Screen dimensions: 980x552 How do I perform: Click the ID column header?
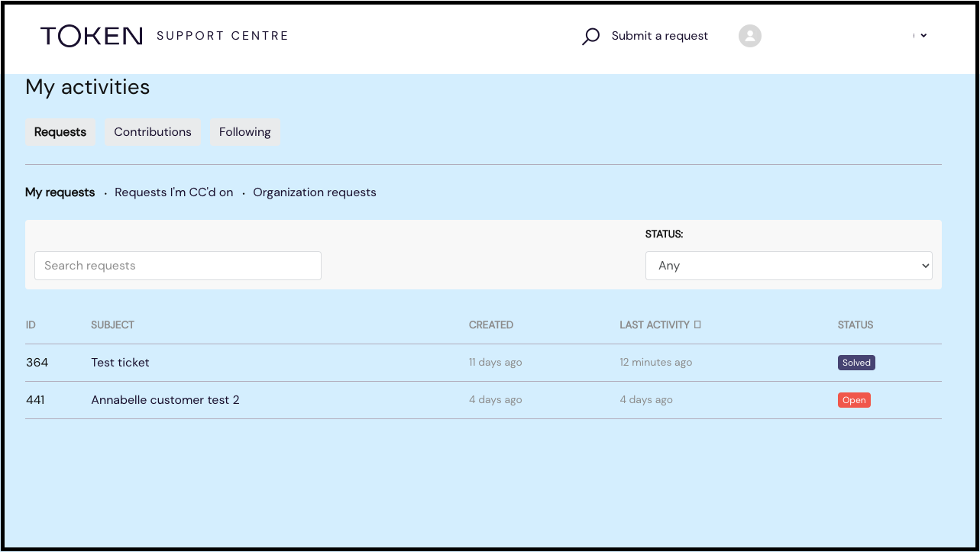click(x=31, y=324)
